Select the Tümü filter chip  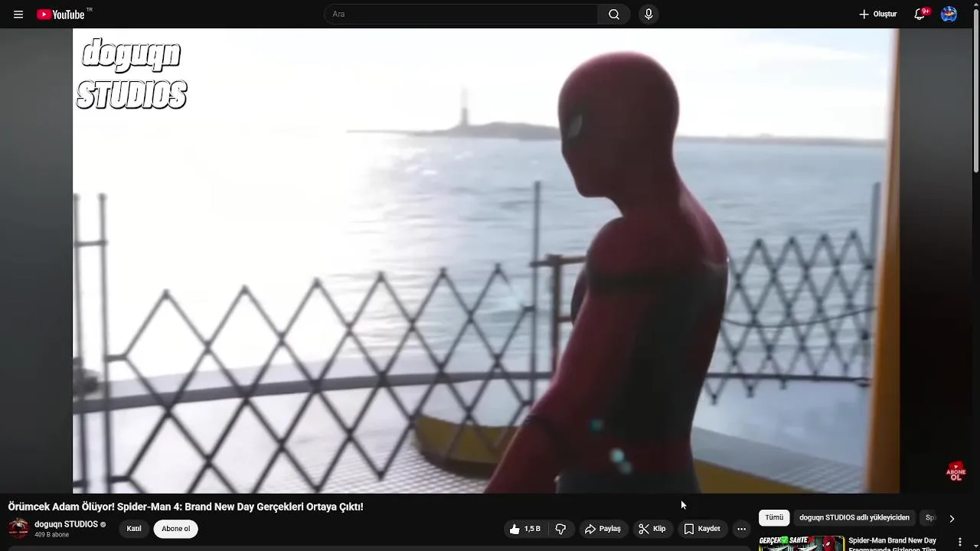(x=774, y=518)
